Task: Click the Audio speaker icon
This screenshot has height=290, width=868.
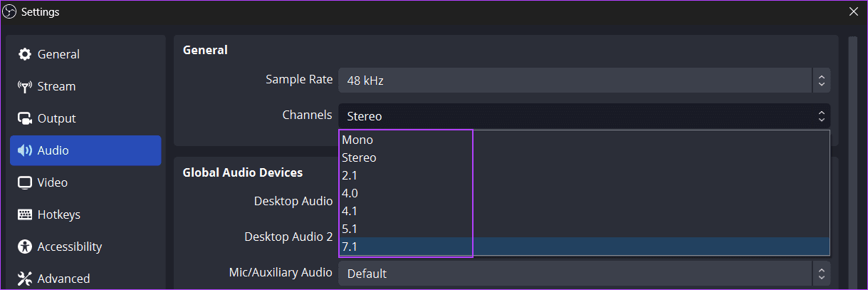Action: [x=25, y=150]
